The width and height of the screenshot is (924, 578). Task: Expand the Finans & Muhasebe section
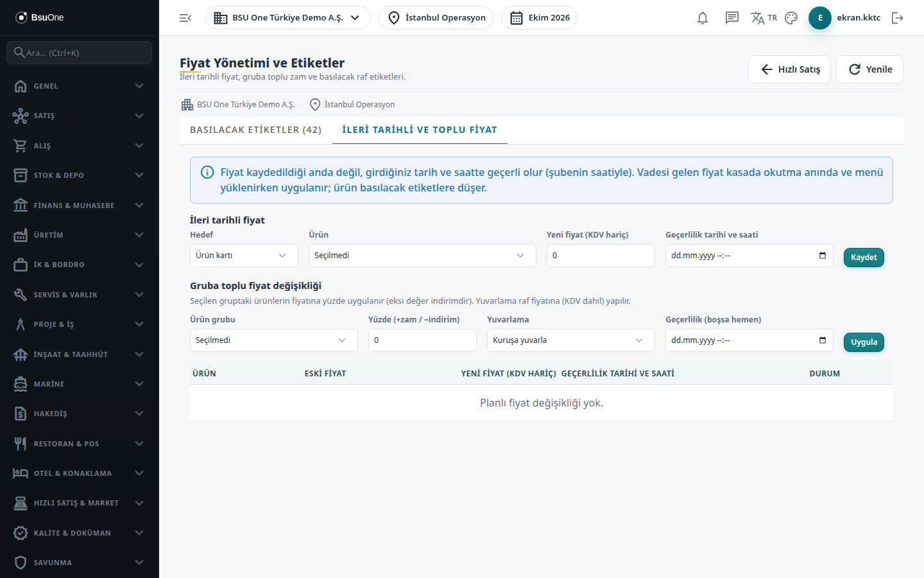[x=80, y=206]
